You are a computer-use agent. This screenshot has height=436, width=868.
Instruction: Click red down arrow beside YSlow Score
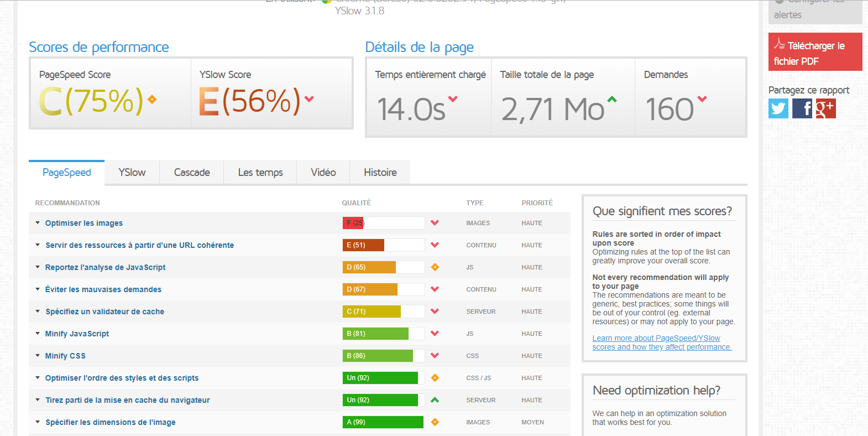pyautogui.click(x=309, y=99)
